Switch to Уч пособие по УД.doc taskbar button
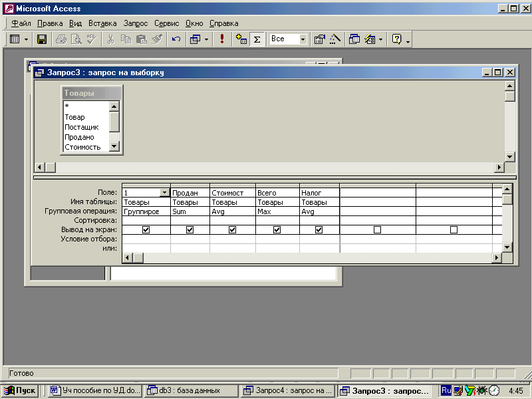This screenshot has height=399, width=532. (x=95, y=390)
